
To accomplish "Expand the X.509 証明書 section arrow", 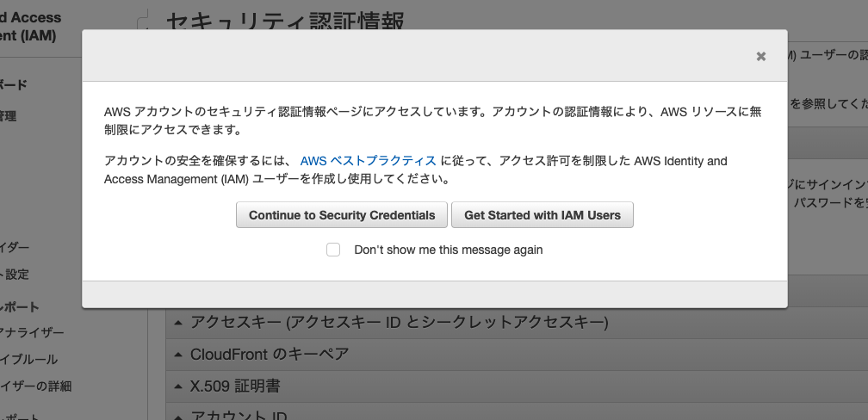I will [x=178, y=386].
